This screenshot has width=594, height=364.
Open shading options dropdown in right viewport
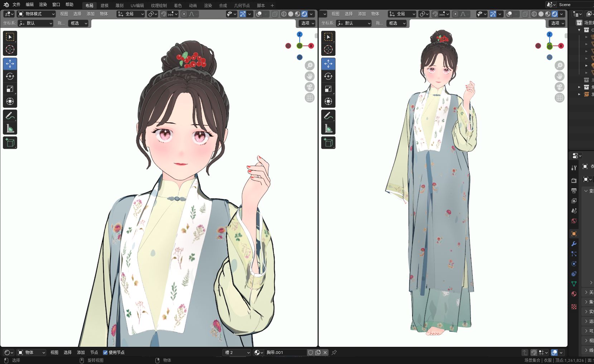click(561, 14)
